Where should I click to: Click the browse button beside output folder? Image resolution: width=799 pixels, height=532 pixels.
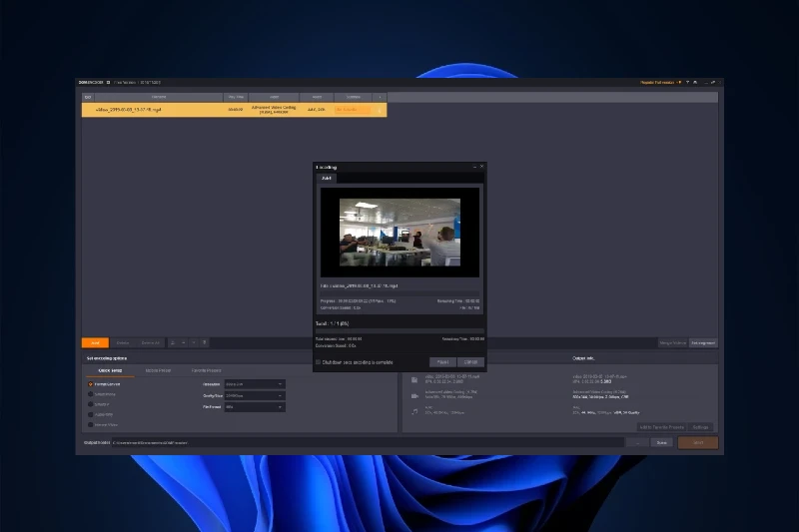coord(637,442)
